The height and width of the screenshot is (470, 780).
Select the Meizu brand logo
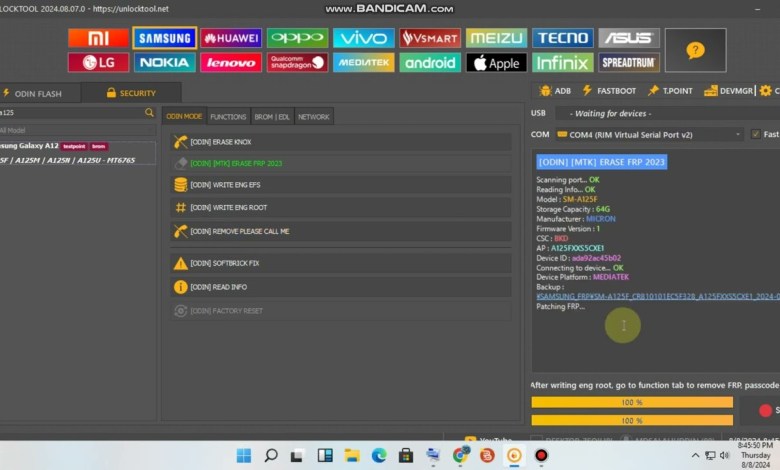496,38
